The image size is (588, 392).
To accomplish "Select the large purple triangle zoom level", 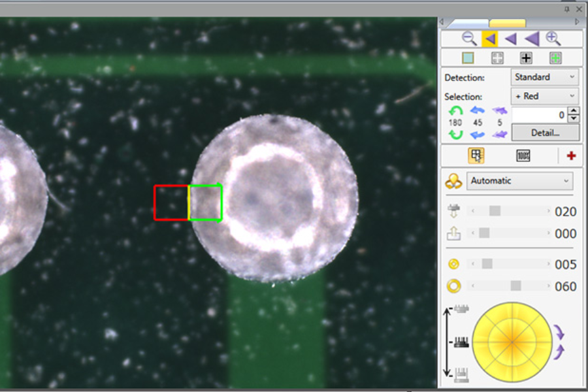I will (532, 39).
